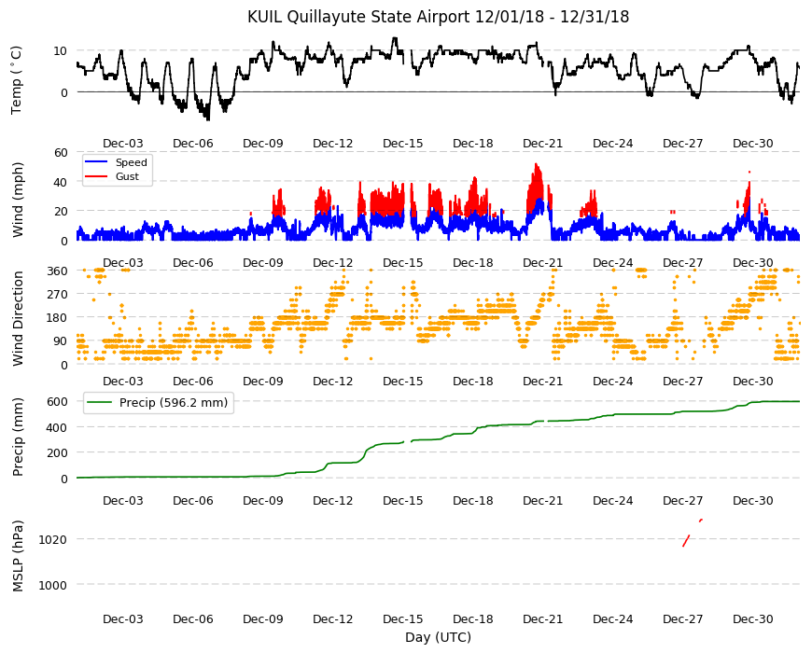Click the MSLP (hPa) axis label
Viewport: 812px width, 653px height.
click(x=18, y=556)
